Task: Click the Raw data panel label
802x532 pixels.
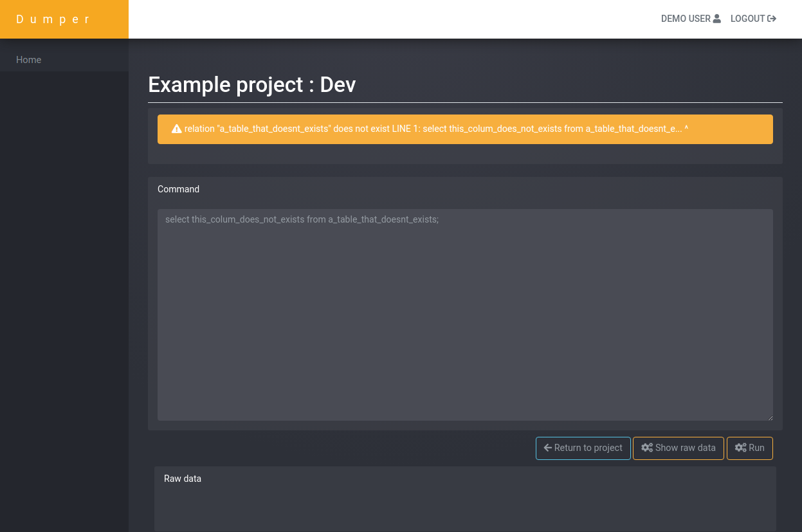Action: click(183, 479)
